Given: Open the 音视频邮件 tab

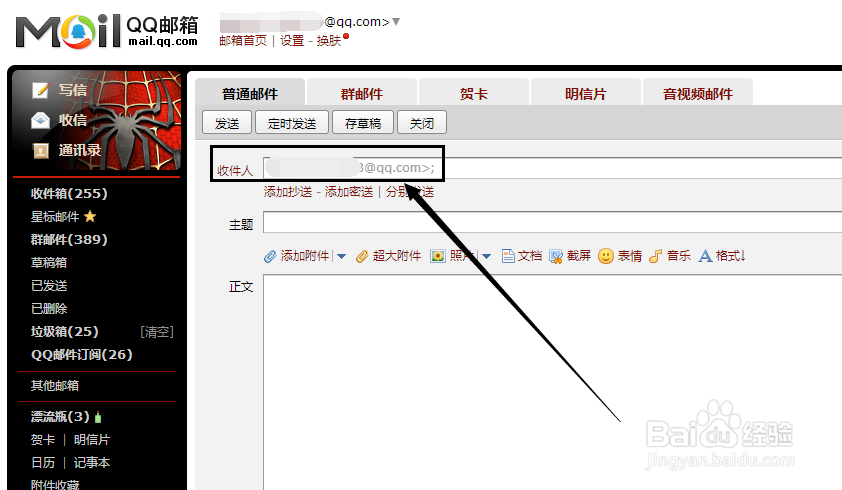Looking at the screenshot, I should [698, 94].
